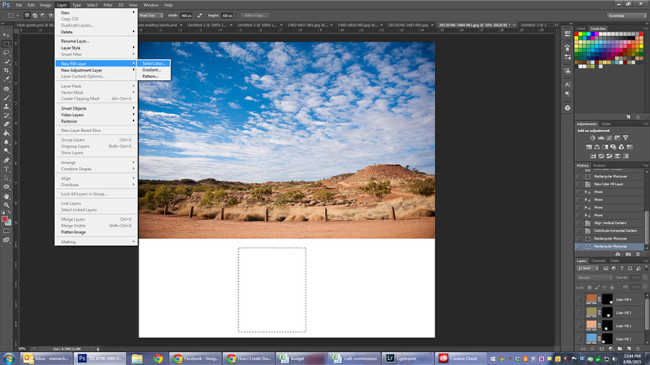Click trash icon at bottom of Layers panel

coord(638,349)
